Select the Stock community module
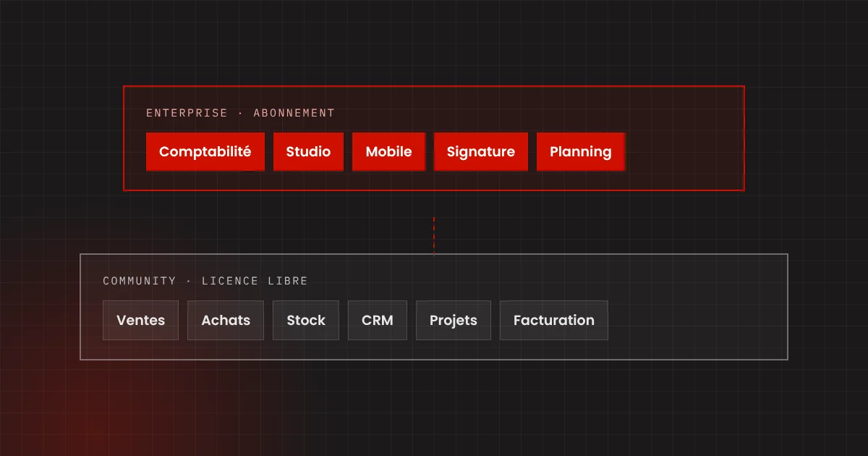 (306, 321)
